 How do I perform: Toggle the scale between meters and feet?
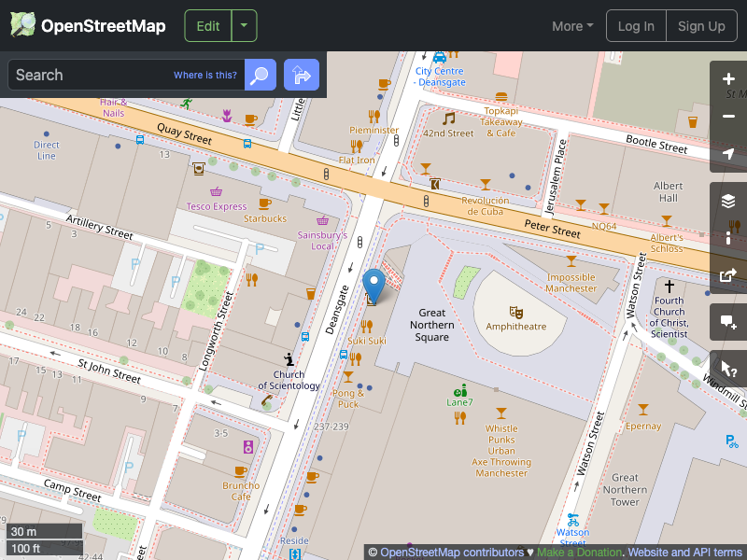tap(44, 539)
